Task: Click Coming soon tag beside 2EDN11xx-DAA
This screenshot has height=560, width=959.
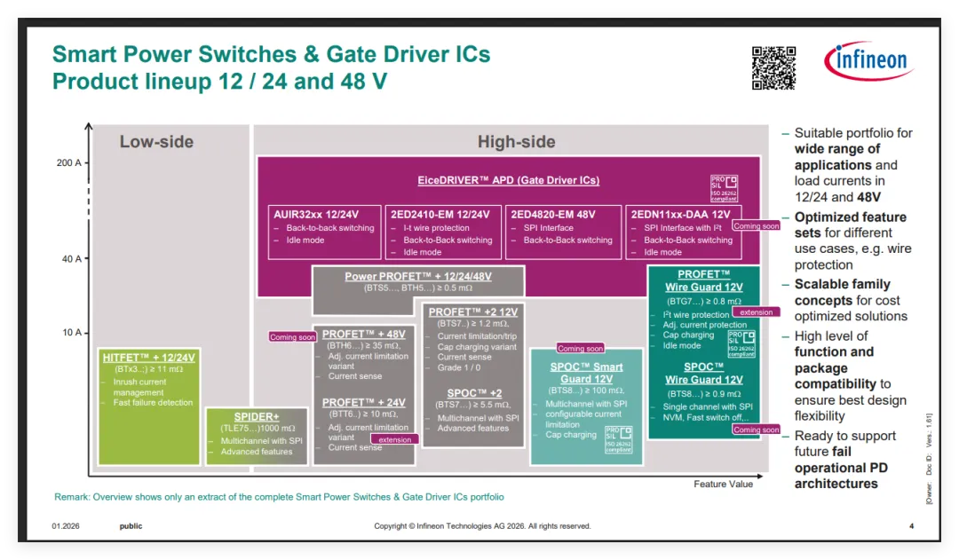Action: (756, 226)
